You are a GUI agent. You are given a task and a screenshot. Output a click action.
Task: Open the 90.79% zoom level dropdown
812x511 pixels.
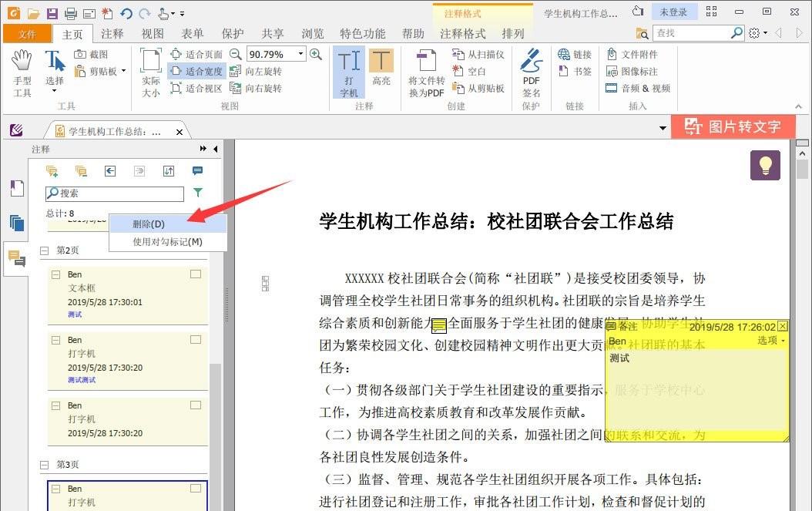[x=297, y=54]
